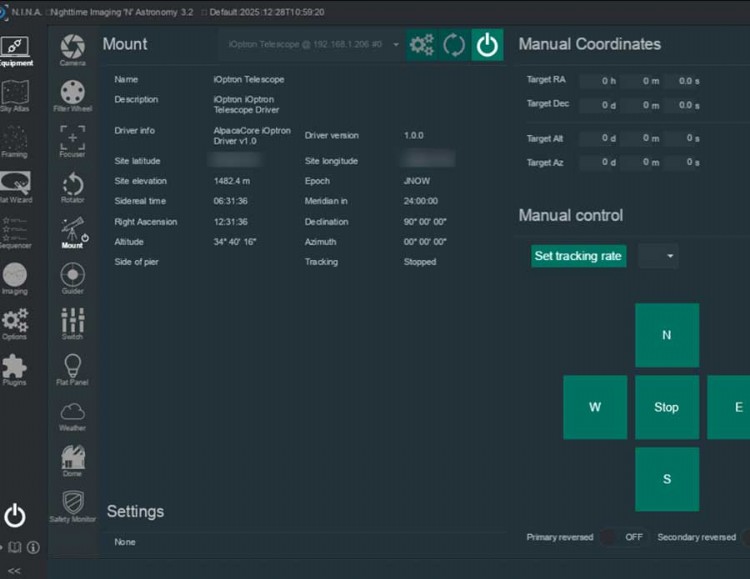
Task: Click the Driver version value 1.0.0
Action: (413, 135)
